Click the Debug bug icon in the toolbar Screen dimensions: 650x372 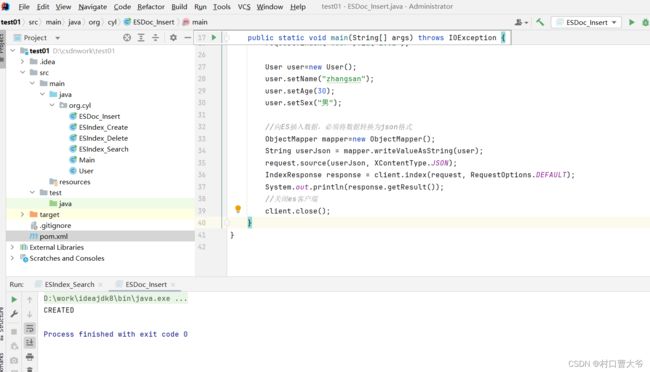(645, 22)
